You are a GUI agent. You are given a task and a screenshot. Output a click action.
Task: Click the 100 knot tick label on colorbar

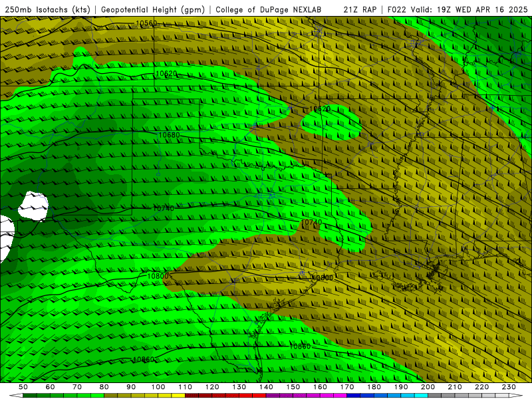[158, 387]
